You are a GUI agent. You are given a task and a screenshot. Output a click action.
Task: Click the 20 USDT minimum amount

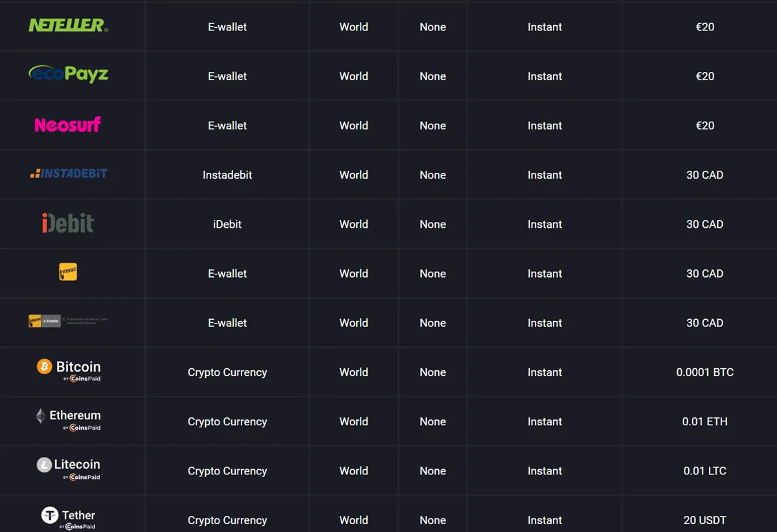tap(704, 520)
